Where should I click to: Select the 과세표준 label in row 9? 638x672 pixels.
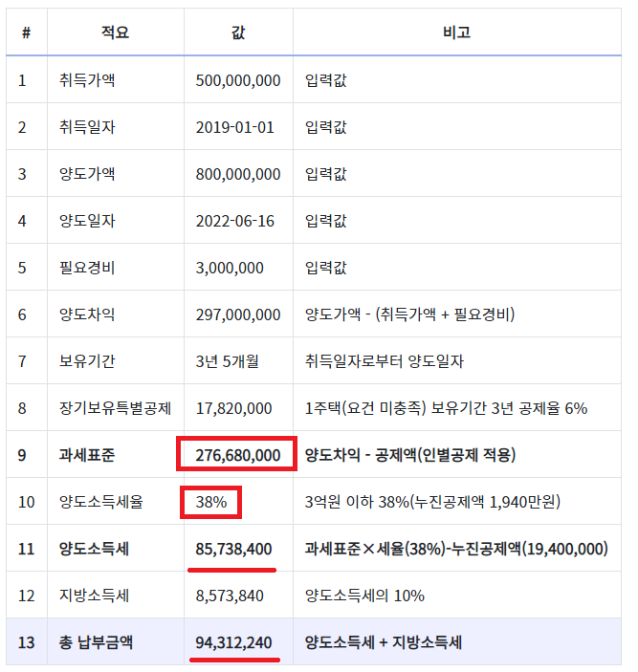pos(87,455)
